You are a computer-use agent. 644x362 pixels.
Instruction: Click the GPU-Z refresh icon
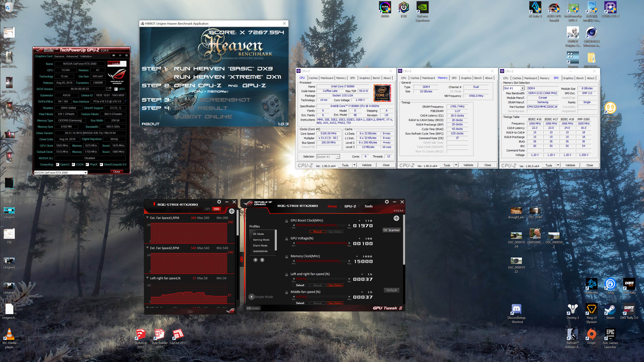click(120, 55)
